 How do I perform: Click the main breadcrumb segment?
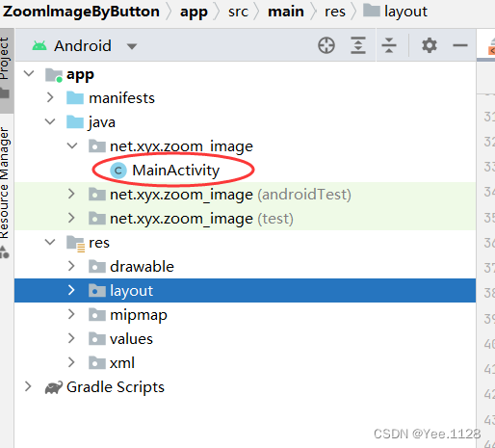[286, 12]
